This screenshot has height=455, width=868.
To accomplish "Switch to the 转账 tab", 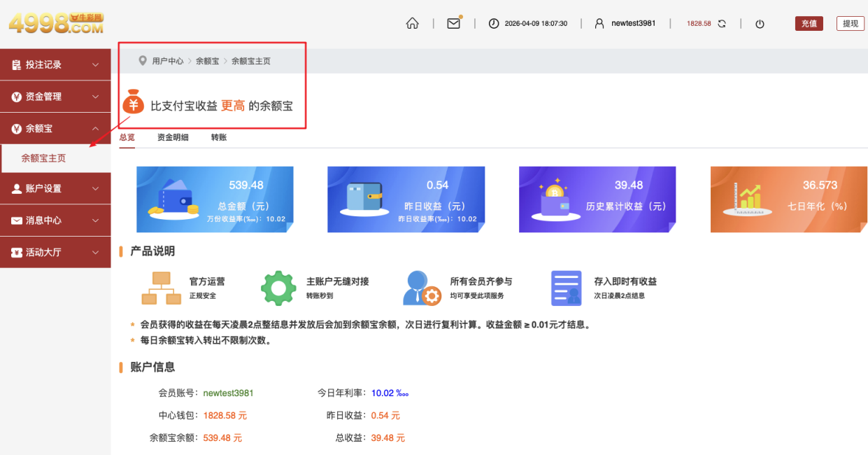I will point(219,138).
